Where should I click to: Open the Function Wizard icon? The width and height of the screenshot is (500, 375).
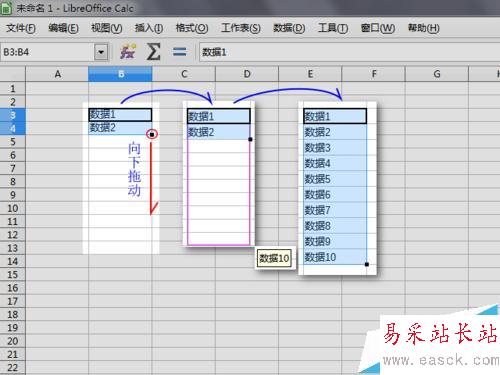pyautogui.click(x=128, y=52)
